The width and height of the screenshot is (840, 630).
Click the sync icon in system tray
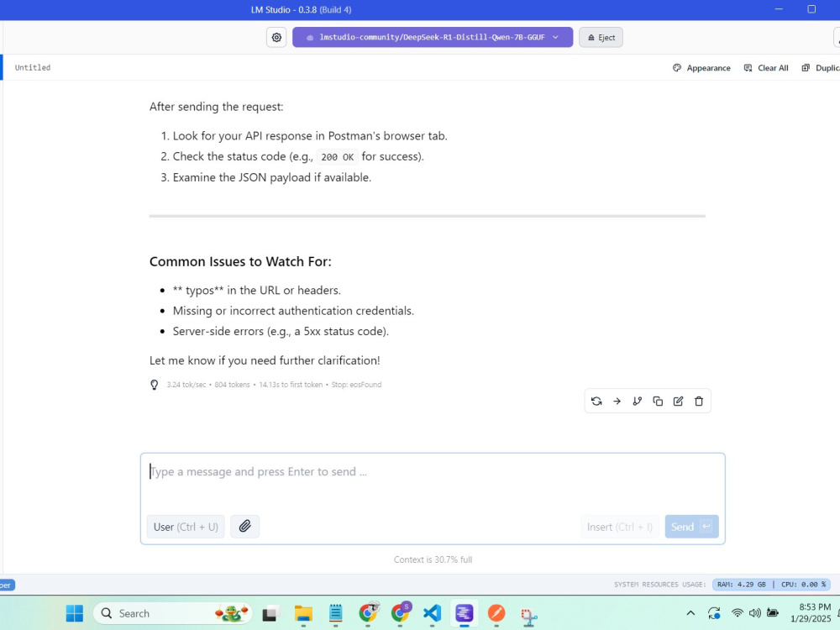pyautogui.click(x=714, y=613)
